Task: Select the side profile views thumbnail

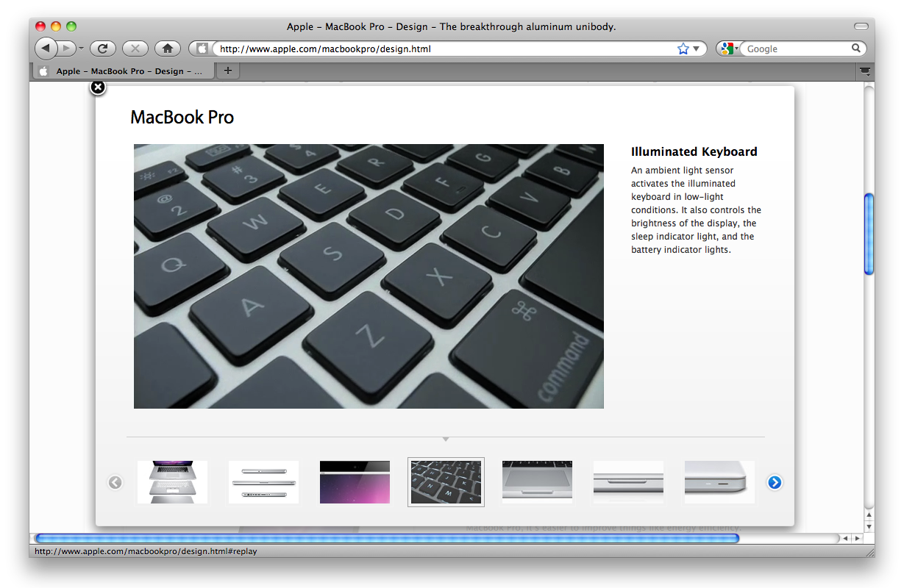Action: (263, 482)
